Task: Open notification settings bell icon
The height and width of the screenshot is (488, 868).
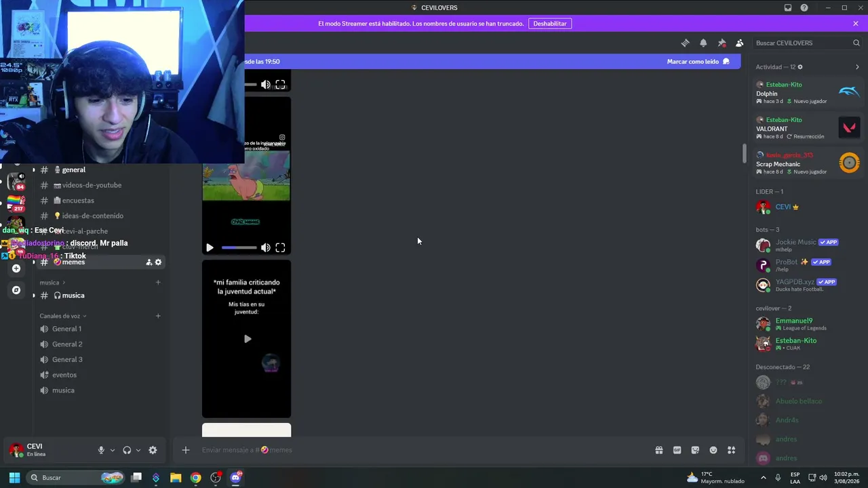Action: tap(703, 43)
